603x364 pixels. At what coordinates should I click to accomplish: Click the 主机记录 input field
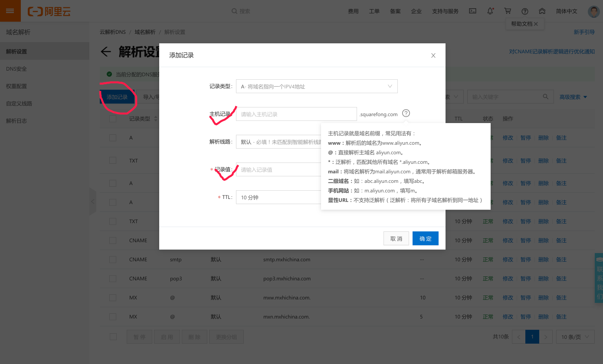click(x=296, y=114)
